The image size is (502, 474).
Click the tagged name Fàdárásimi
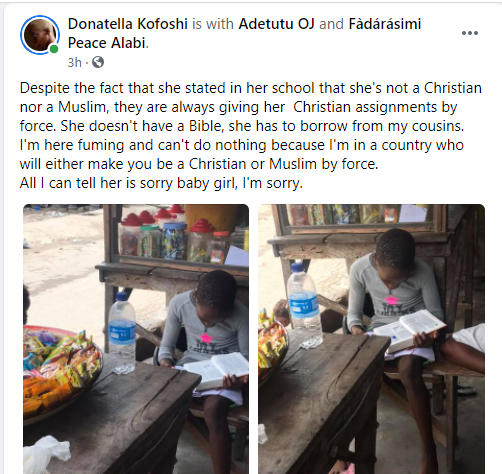tap(385, 24)
